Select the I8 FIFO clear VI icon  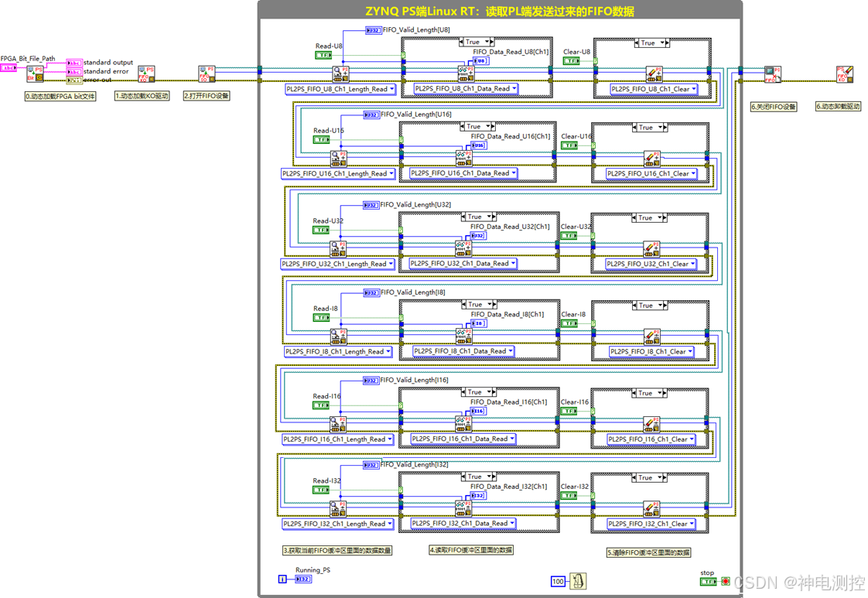652,337
